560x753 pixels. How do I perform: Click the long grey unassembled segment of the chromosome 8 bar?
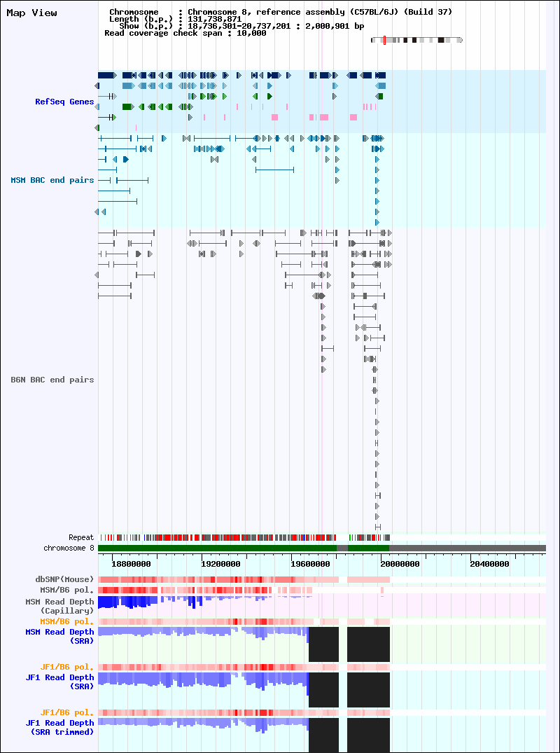point(468,548)
